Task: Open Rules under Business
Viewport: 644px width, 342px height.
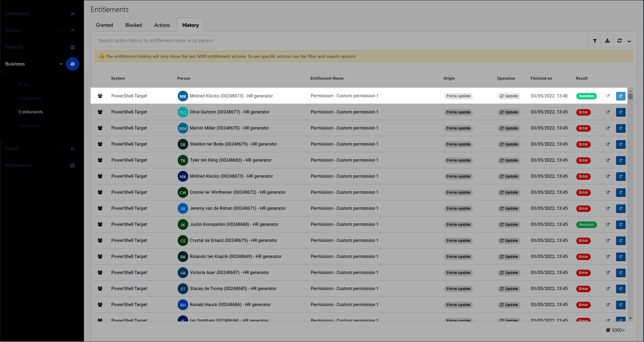Action: (x=24, y=85)
